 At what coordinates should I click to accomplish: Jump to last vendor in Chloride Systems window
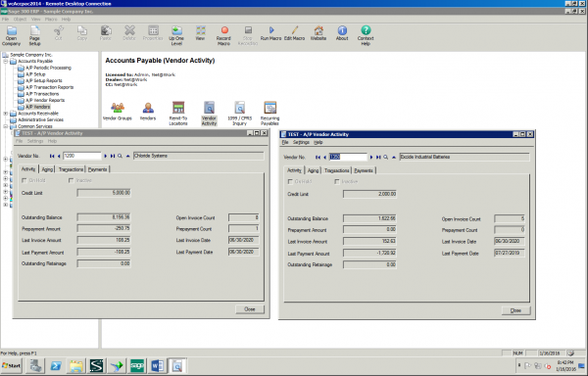[113, 156]
